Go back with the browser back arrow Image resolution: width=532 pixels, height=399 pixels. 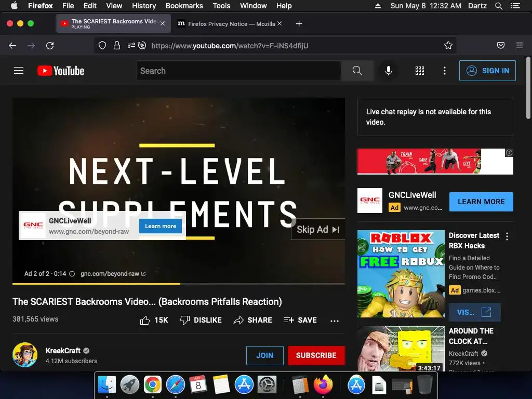(12, 46)
